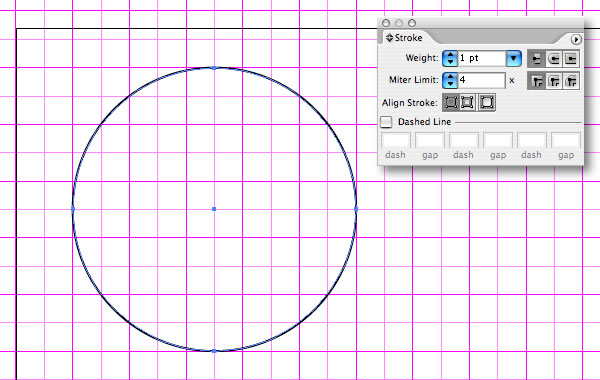Click into the Miter Limit value field
The height and width of the screenshot is (380, 600).
(x=481, y=80)
